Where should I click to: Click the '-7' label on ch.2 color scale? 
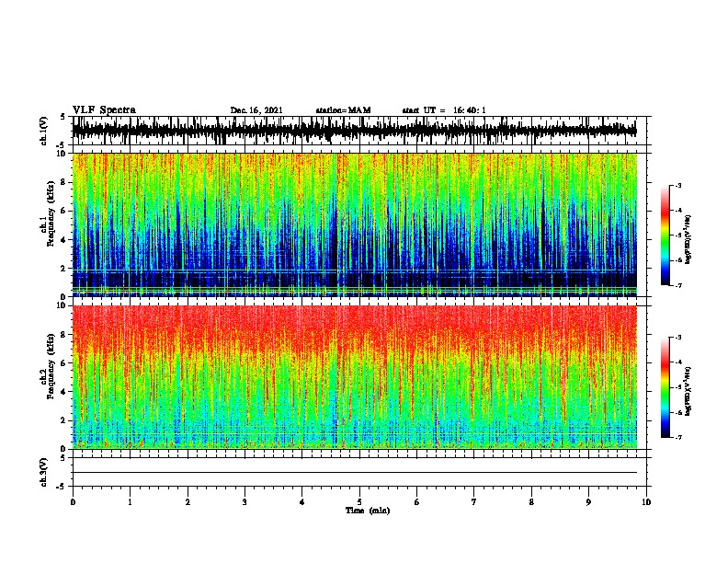point(678,438)
